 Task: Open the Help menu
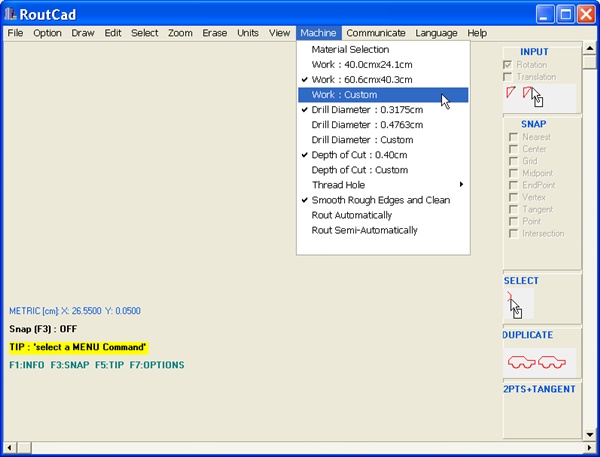click(477, 33)
